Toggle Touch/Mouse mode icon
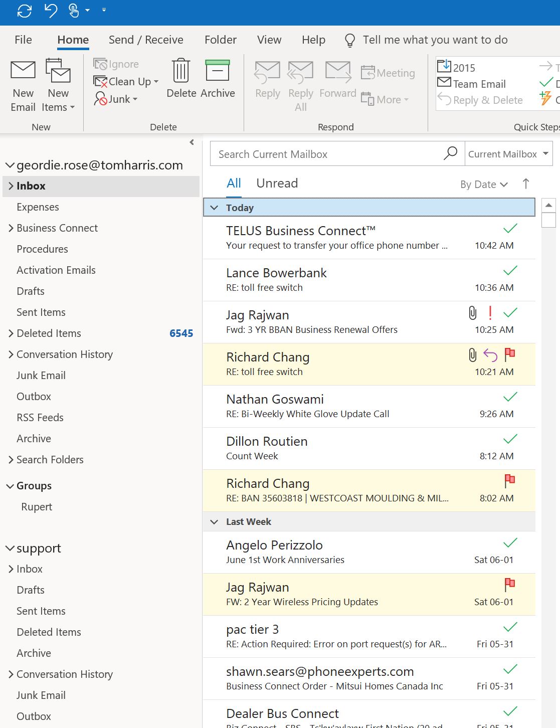 click(x=74, y=11)
